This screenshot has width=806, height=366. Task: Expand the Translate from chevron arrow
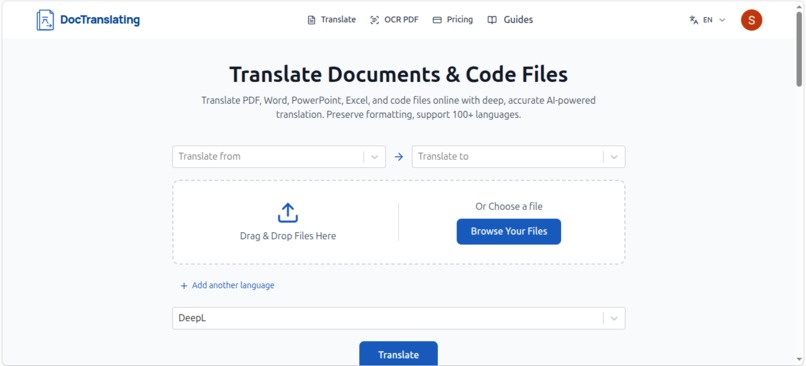[375, 157]
